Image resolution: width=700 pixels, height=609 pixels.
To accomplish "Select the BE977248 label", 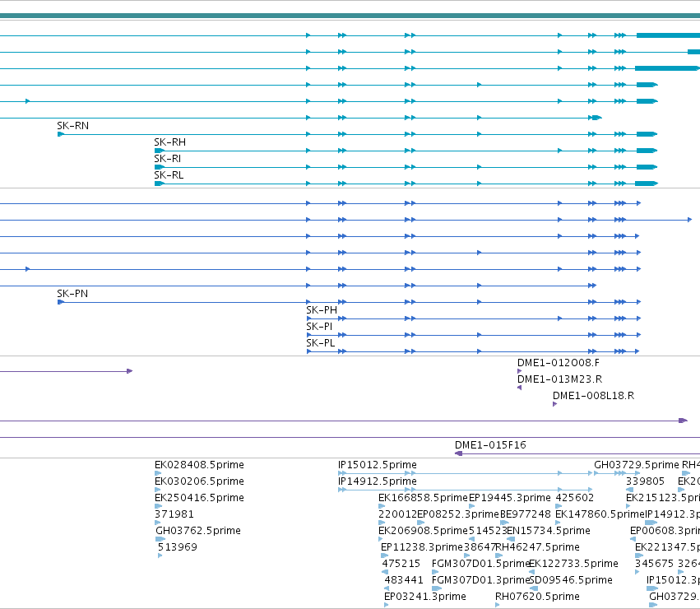I will pyautogui.click(x=526, y=514).
